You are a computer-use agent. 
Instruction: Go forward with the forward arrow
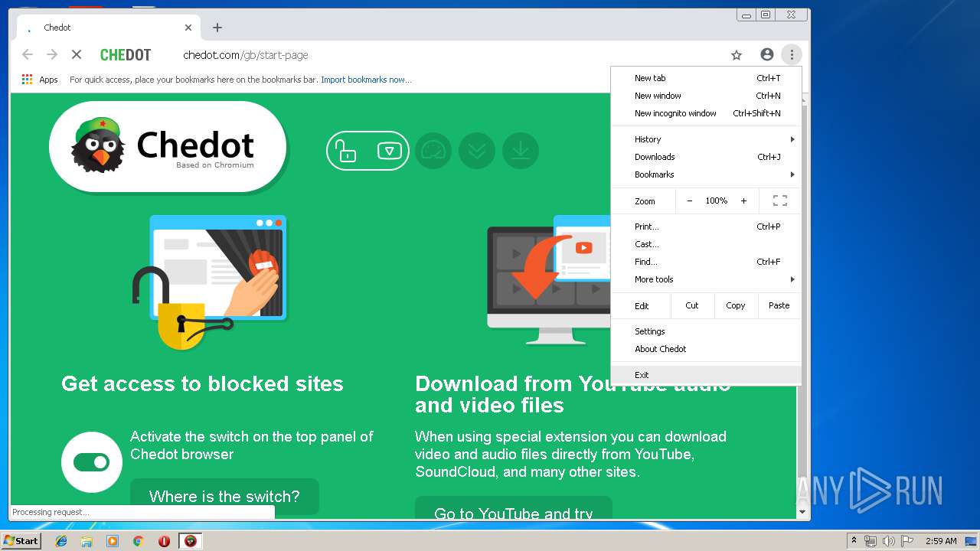point(52,54)
